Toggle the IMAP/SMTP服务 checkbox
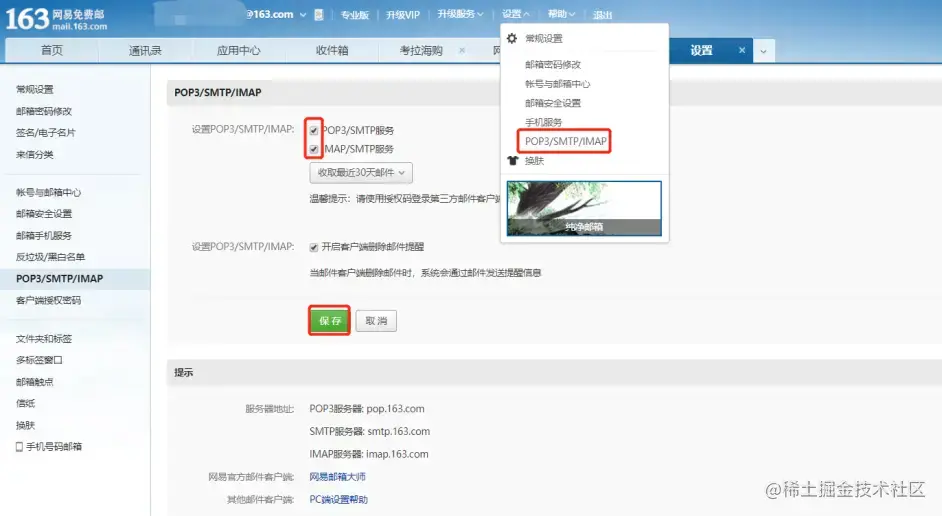Screen dimensions: 942x516 click(314, 149)
